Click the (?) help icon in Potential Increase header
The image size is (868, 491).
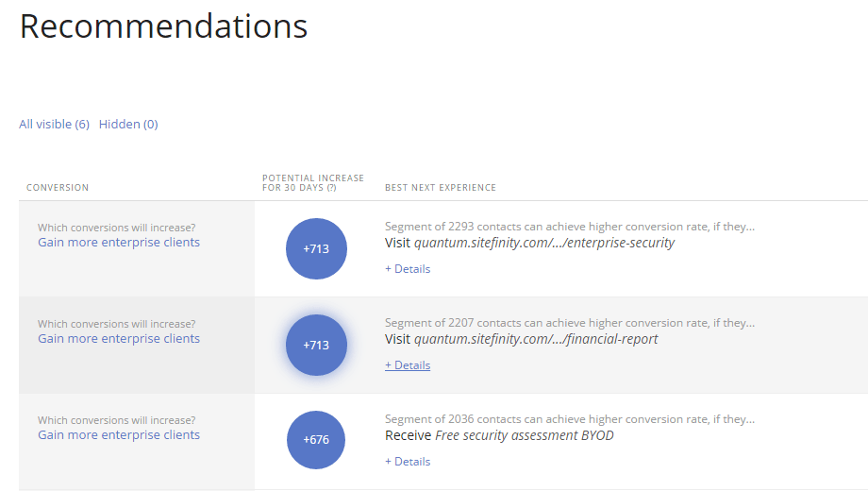(x=331, y=188)
